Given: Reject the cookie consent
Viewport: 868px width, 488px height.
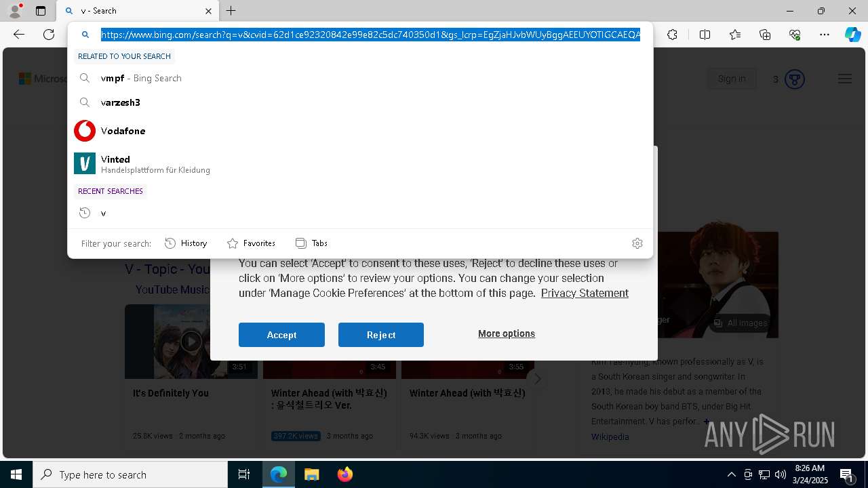Looking at the screenshot, I should [x=381, y=335].
